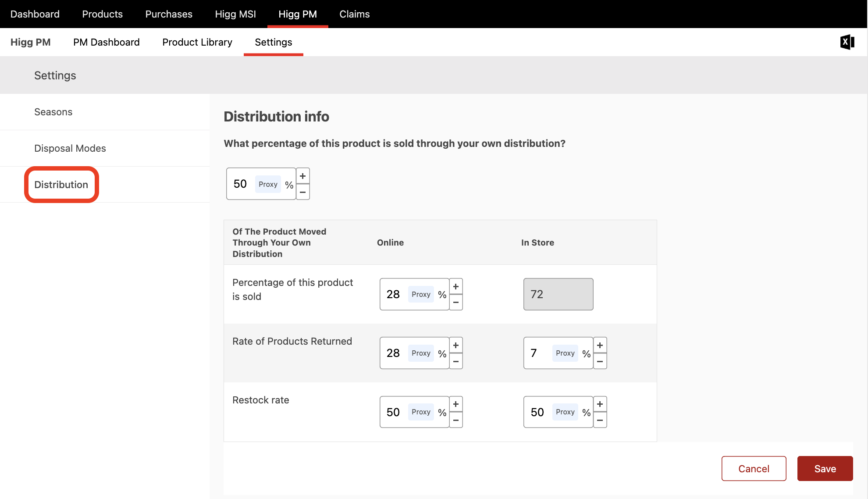Click the Restock rate row label
Screen dimensions: 868x499
point(261,400)
